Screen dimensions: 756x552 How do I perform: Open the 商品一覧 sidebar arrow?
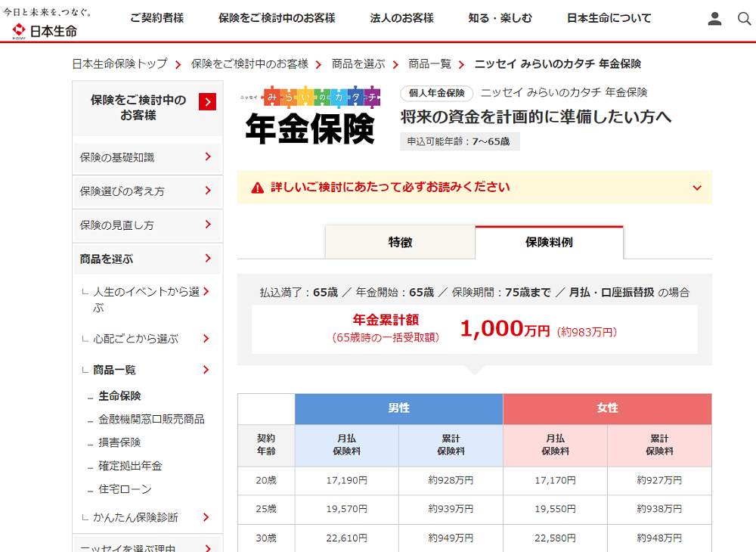(206, 370)
